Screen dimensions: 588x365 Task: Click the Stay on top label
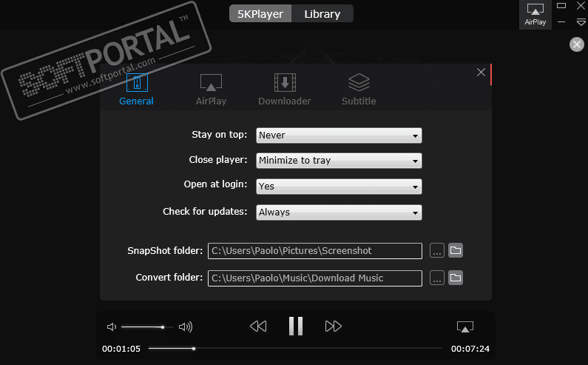[220, 135]
